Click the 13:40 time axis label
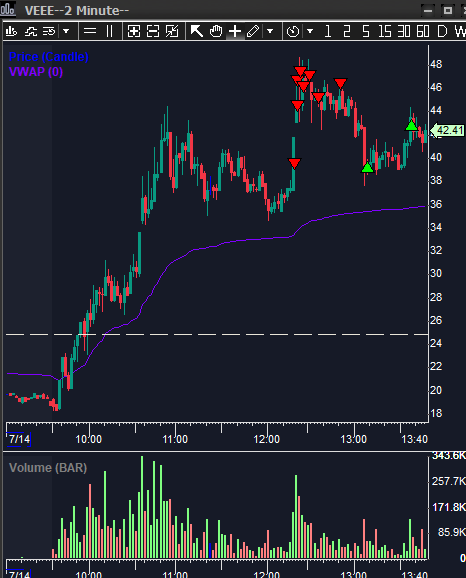The image size is (466, 578). pyautogui.click(x=414, y=439)
